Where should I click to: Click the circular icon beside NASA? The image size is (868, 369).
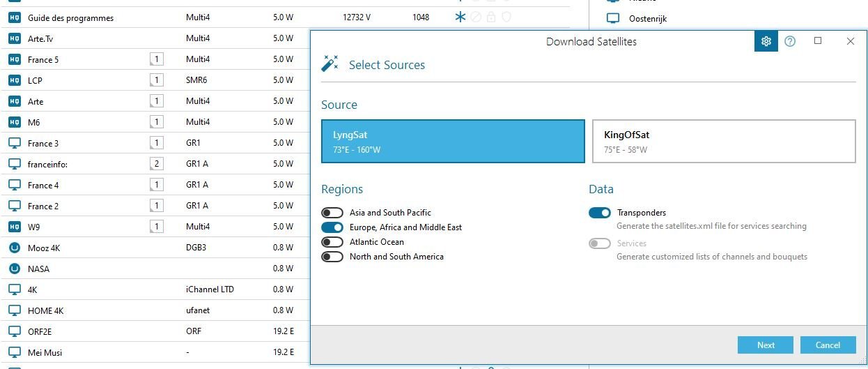(x=14, y=269)
